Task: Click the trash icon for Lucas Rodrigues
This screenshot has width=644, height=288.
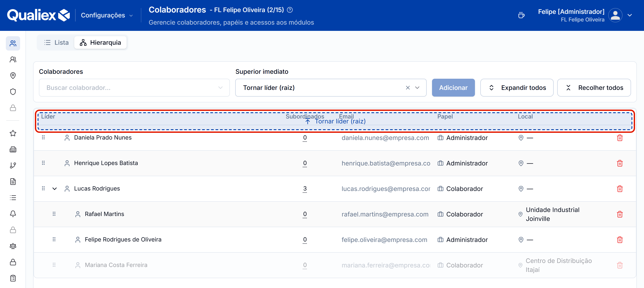Action: click(x=619, y=189)
